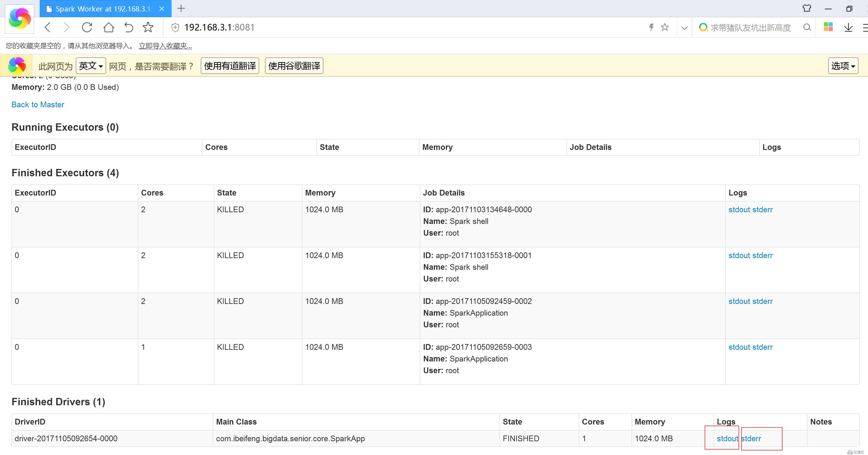The height and width of the screenshot is (455, 868).
Task: Click driver-20171105092654-0000 text
Action: tap(66, 438)
